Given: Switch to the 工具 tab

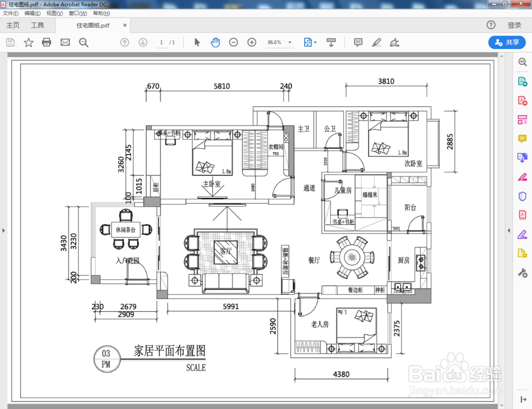Looking at the screenshot, I should click(x=37, y=25).
